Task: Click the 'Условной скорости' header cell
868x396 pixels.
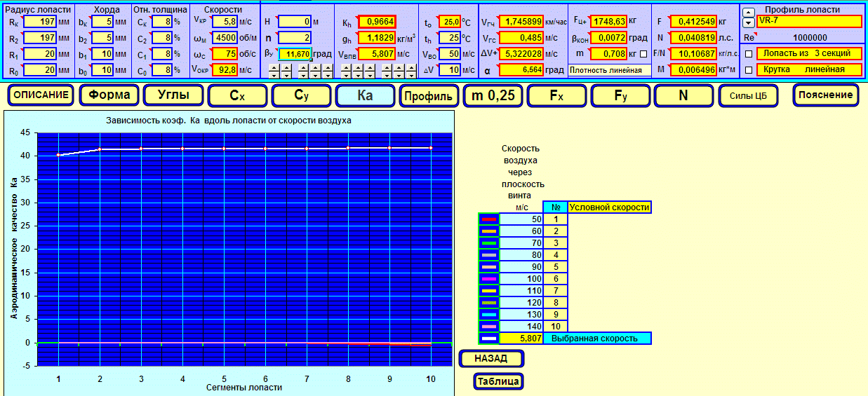Action: pos(609,207)
